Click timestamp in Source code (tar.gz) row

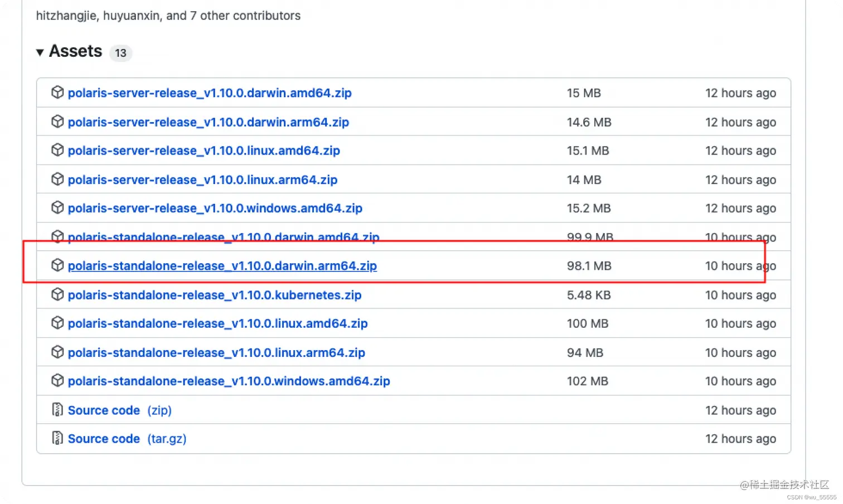(x=740, y=439)
